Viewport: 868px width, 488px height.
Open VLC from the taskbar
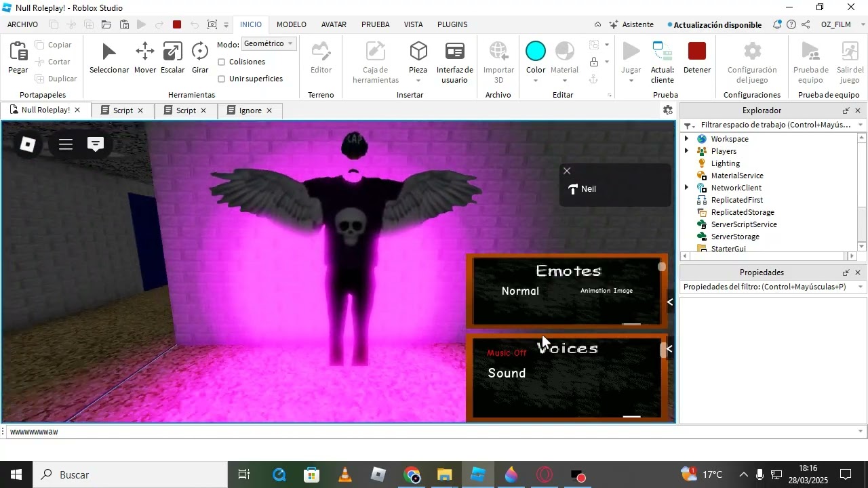[345, 475]
